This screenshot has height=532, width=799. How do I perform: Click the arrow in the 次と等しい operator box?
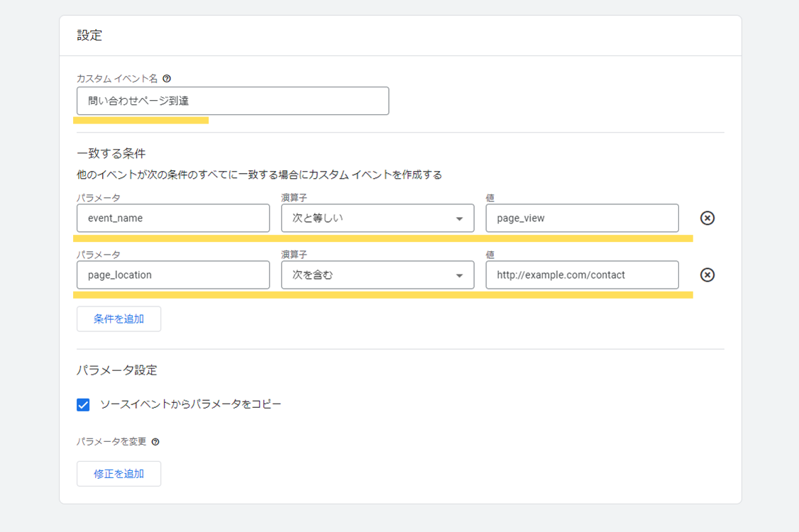coord(459,219)
